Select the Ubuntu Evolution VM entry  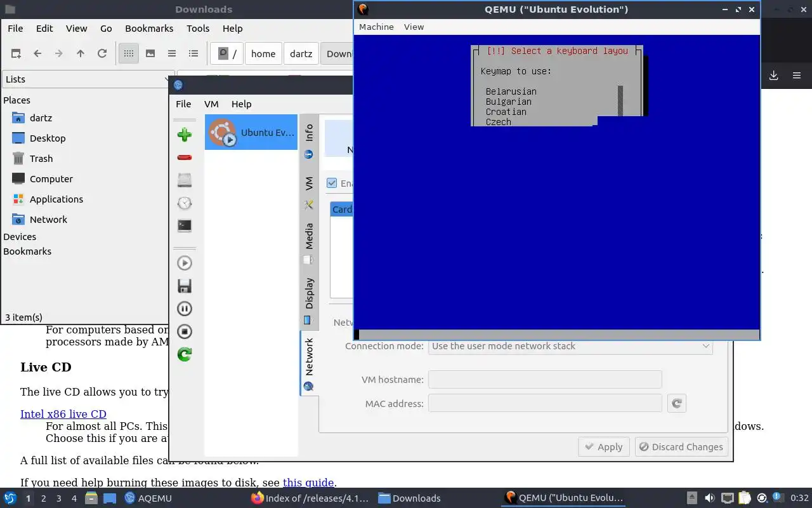click(251, 132)
